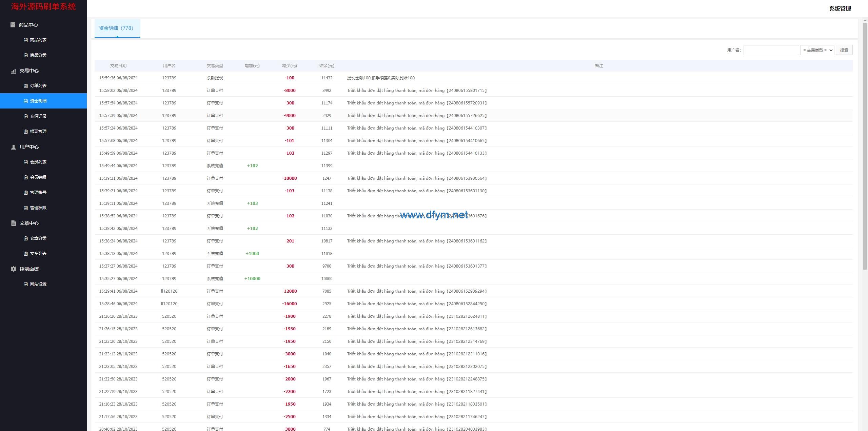The height and width of the screenshot is (431, 868).
Task: Click the icon beside 会员等级
Action: [x=26, y=177]
